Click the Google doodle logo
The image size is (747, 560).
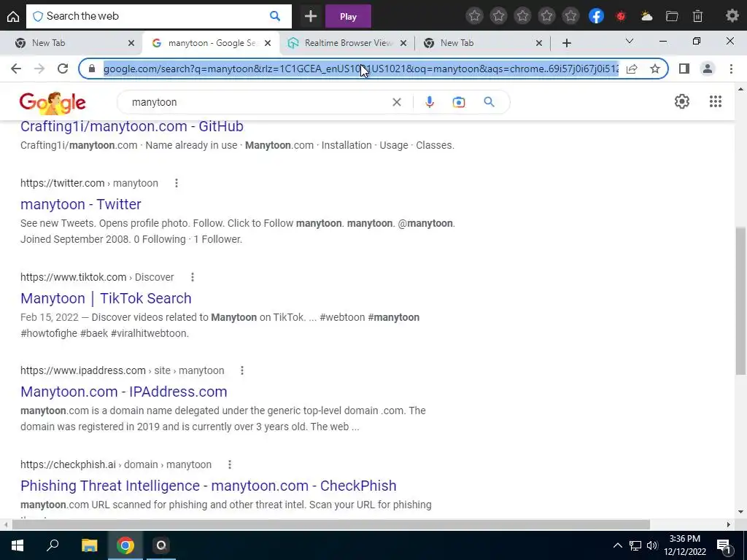click(x=53, y=103)
